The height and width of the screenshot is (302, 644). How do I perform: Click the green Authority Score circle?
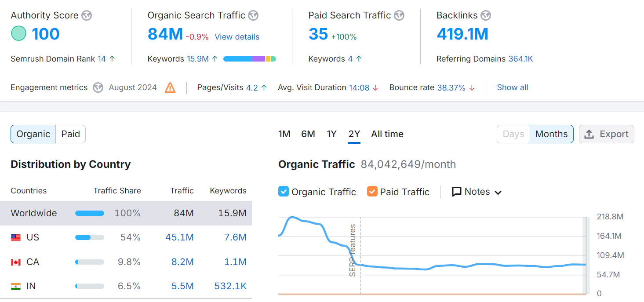coord(18,34)
